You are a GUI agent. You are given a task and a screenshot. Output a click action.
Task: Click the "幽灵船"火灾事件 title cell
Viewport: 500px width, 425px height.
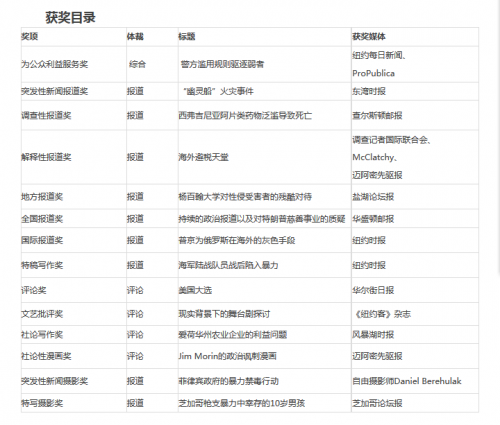point(218,91)
